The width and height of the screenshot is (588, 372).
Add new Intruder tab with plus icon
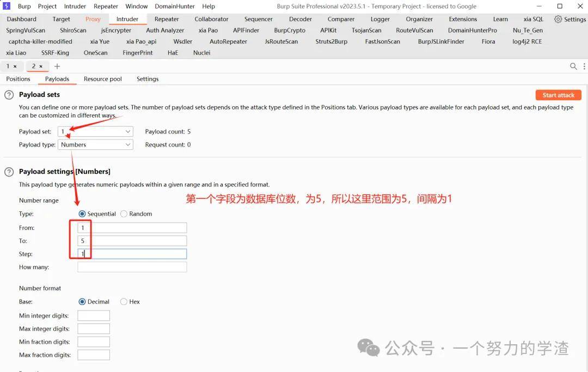pyautogui.click(x=57, y=66)
